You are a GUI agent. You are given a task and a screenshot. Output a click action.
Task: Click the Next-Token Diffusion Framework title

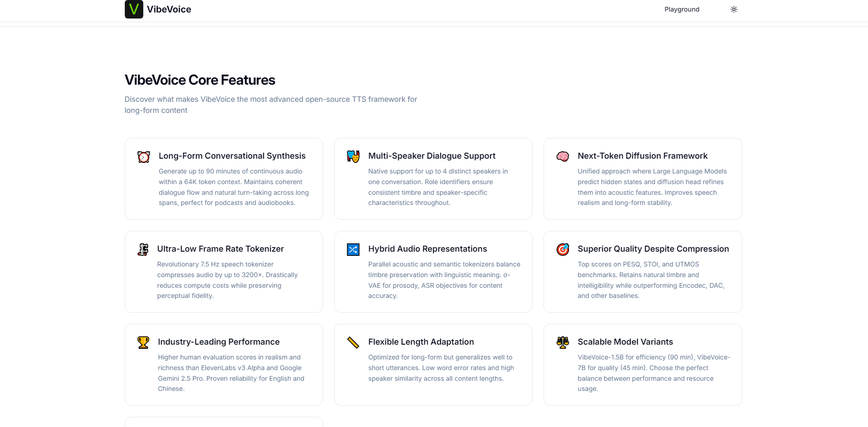click(x=642, y=156)
